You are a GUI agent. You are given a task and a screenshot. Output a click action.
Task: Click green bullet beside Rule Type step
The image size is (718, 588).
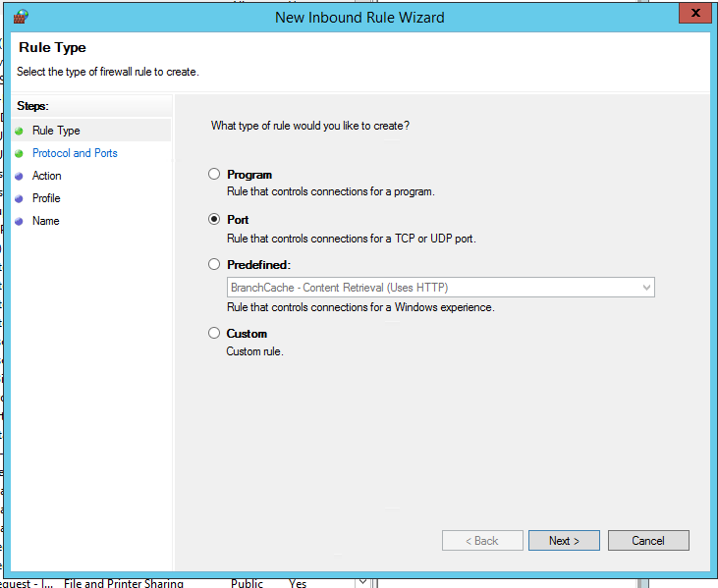[19, 131]
